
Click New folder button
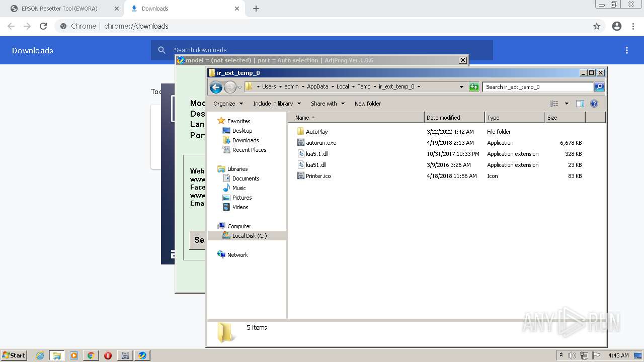point(368,104)
